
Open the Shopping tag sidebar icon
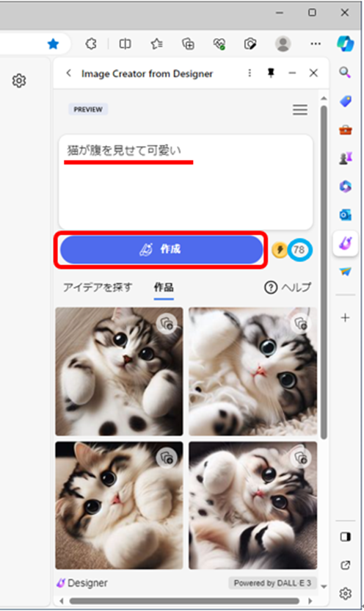point(346,101)
